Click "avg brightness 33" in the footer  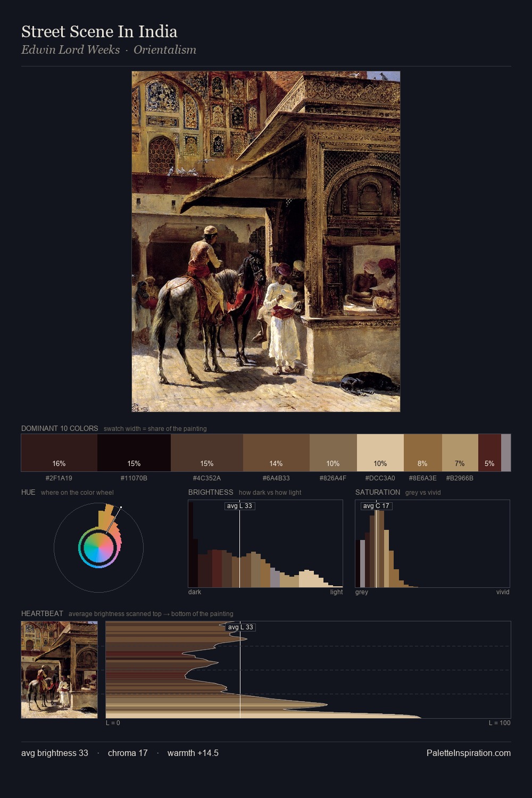(55, 753)
